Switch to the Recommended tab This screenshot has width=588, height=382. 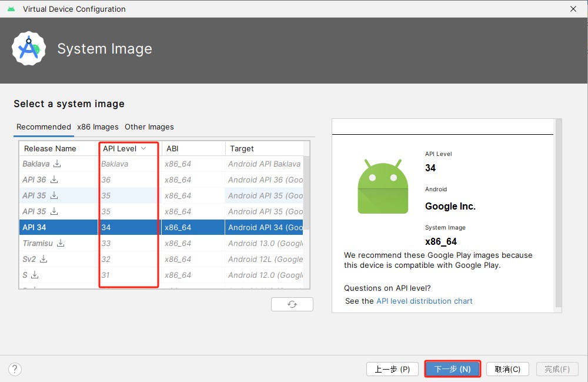coord(44,127)
